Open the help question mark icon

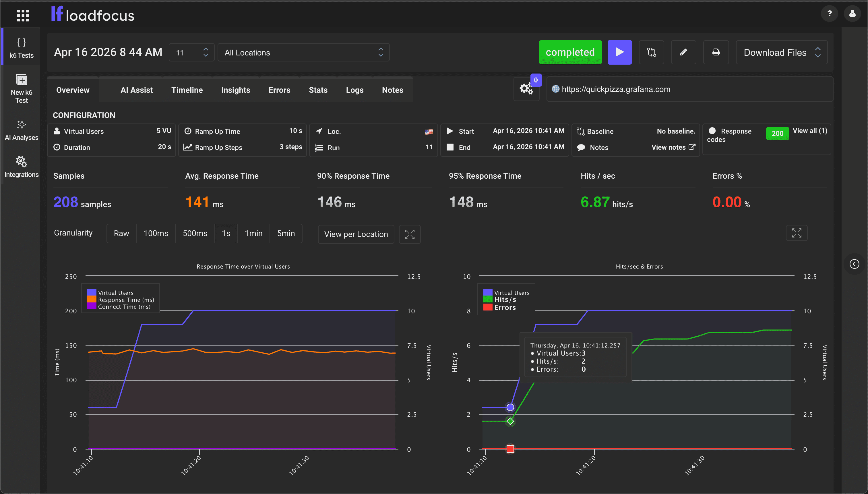tap(829, 13)
